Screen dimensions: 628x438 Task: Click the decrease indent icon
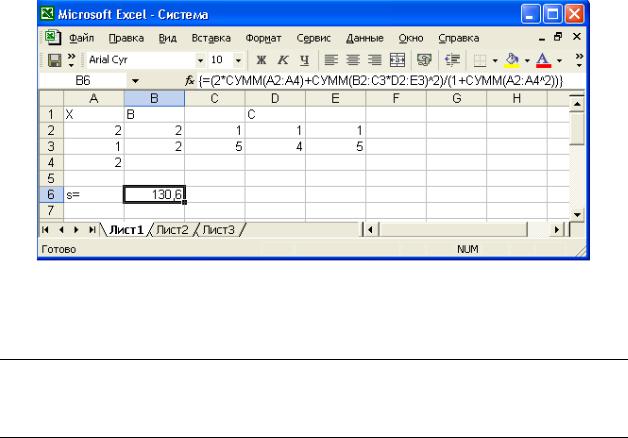tap(452, 60)
